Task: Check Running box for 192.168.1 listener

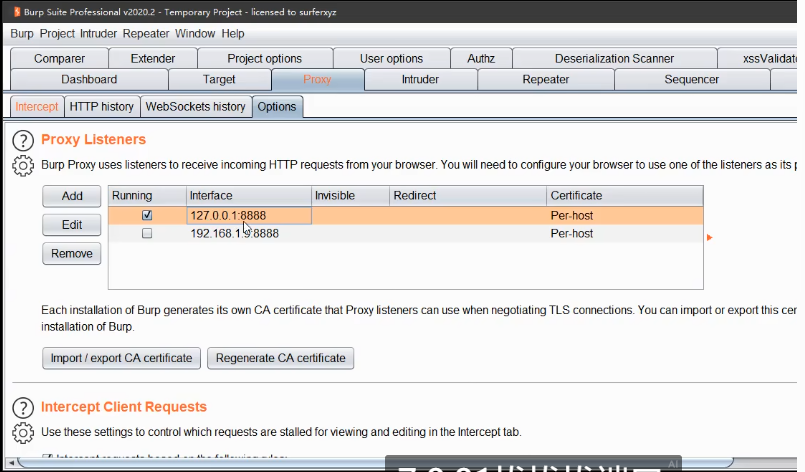Action: pyautogui.click(x=147, y=233)
